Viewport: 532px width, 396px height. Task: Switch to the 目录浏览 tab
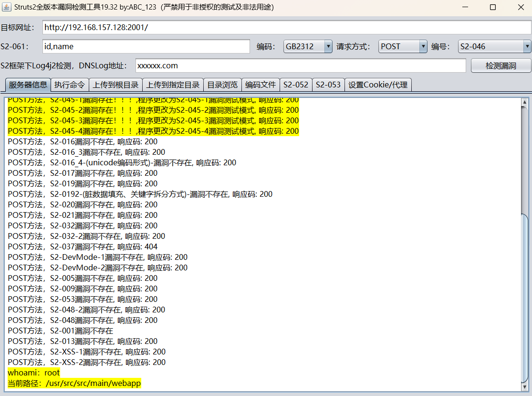[x=222, y=85]
